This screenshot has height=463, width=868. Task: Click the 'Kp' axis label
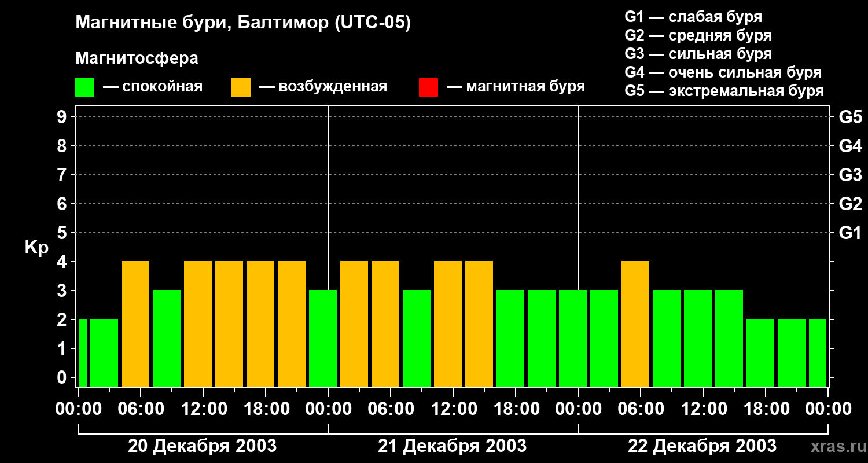(36, 248)
